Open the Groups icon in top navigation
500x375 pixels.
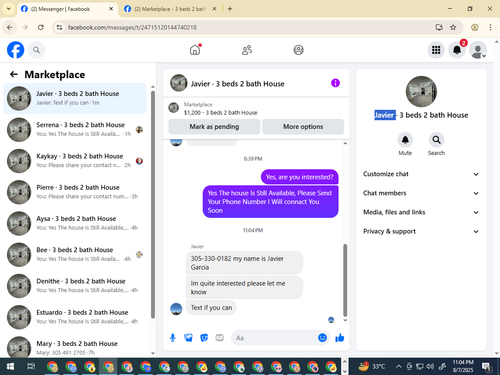click(x=298, y=50)
